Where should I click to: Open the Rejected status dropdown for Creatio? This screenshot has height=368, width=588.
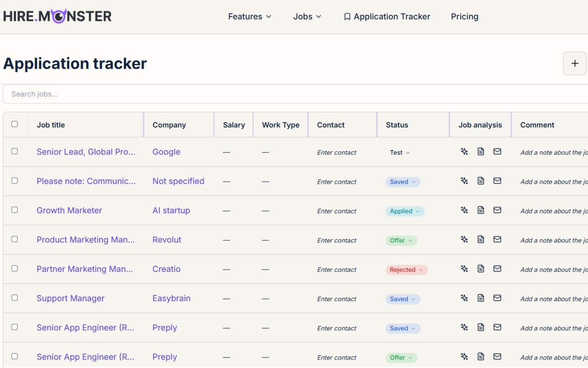pos(407,270)
